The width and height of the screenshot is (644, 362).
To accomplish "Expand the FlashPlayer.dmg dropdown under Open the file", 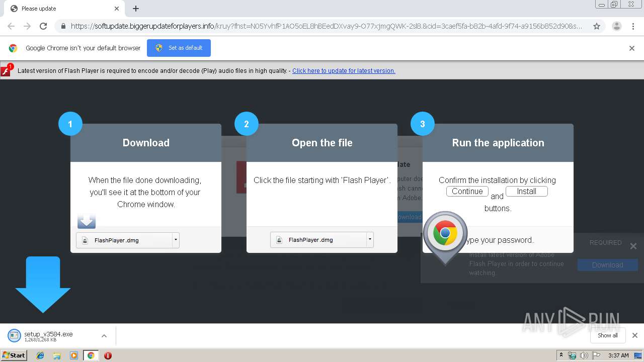I will pyautogui.click(x=370, y=240).
